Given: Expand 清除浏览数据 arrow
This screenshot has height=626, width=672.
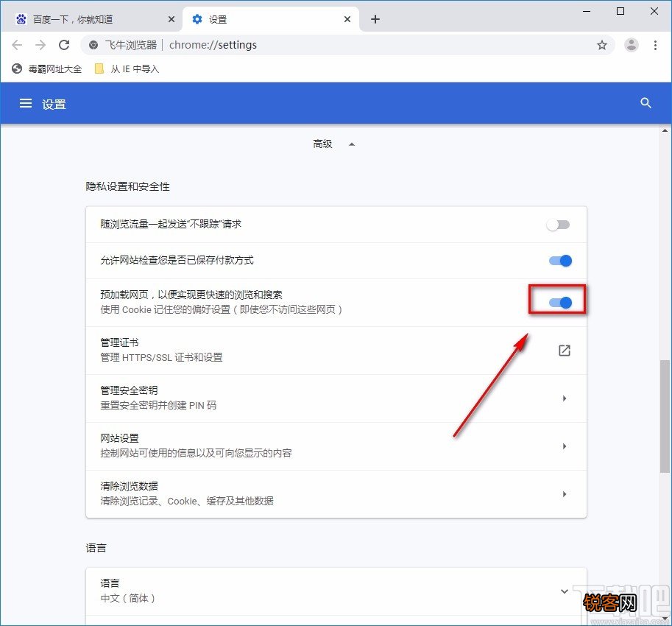Looking at the screenshot, I should (x=565, y=494).
